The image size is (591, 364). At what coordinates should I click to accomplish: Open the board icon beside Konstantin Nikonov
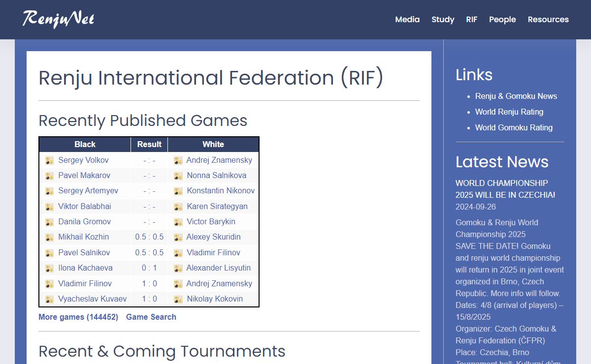pyautogui.click(x=178, y=191)
